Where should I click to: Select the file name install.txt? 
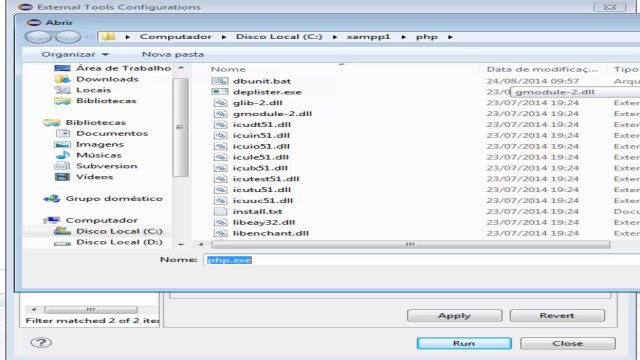pyautogui.click(x=258, y=211)
